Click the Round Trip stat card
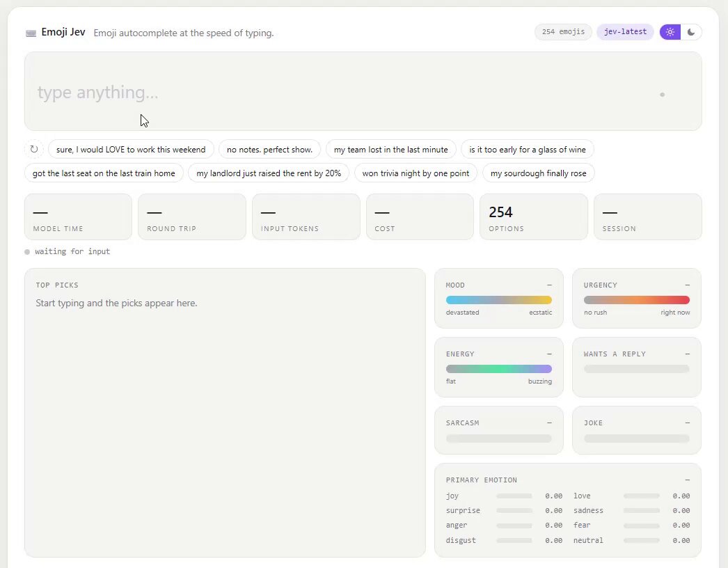The image size is (728, 568). pos(192,217)
